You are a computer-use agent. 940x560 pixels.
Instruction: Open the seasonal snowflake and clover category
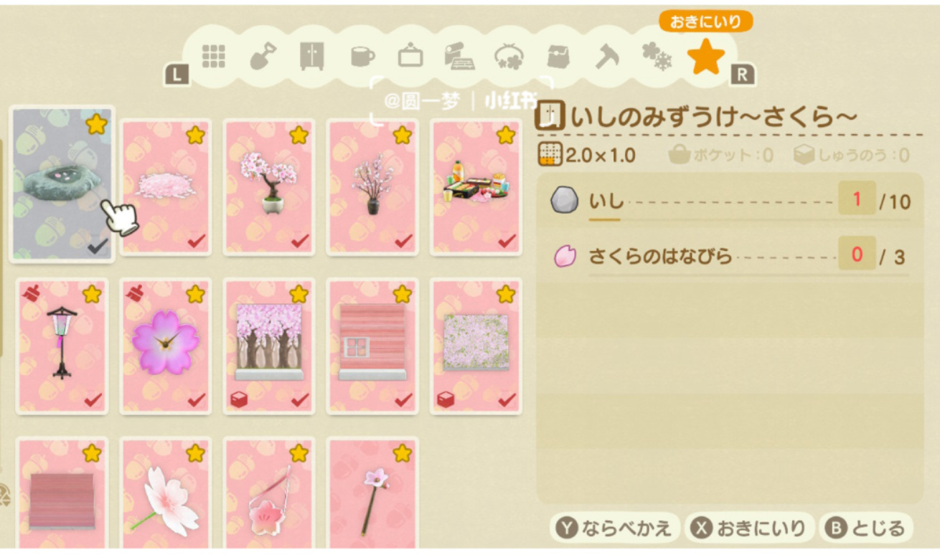[657, 57]
